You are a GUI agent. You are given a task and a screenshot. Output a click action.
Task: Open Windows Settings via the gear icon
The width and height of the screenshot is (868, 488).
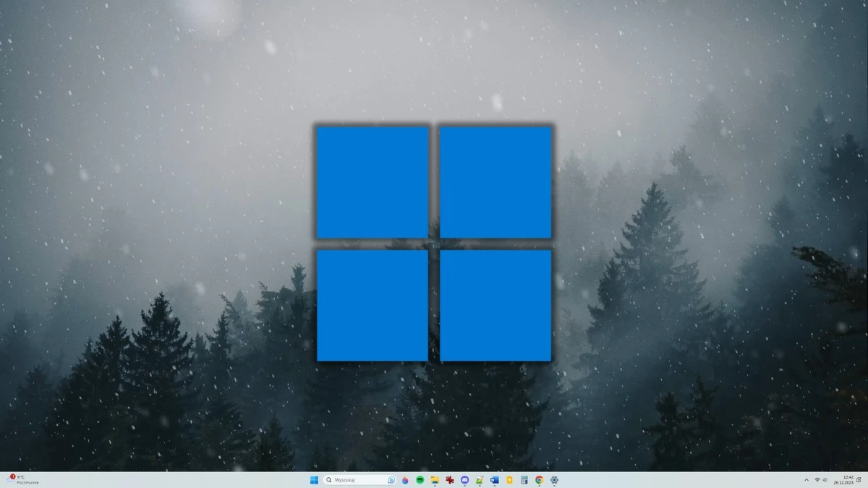pyautogui.click(x=553, y=479)
